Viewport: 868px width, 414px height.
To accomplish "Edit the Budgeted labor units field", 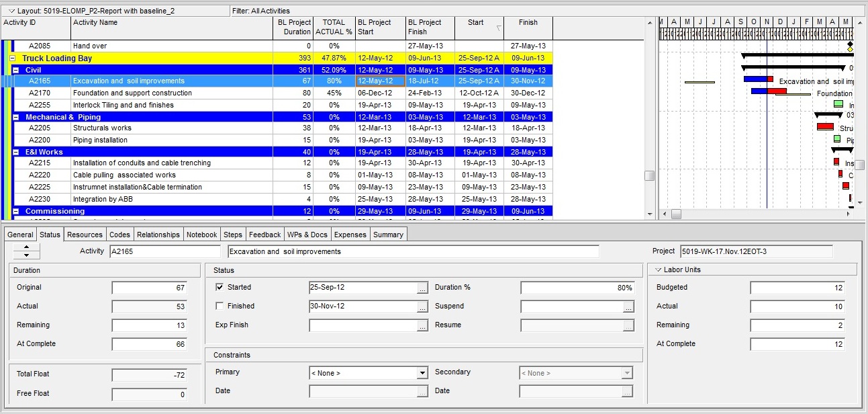I will (x=797, y=288).
